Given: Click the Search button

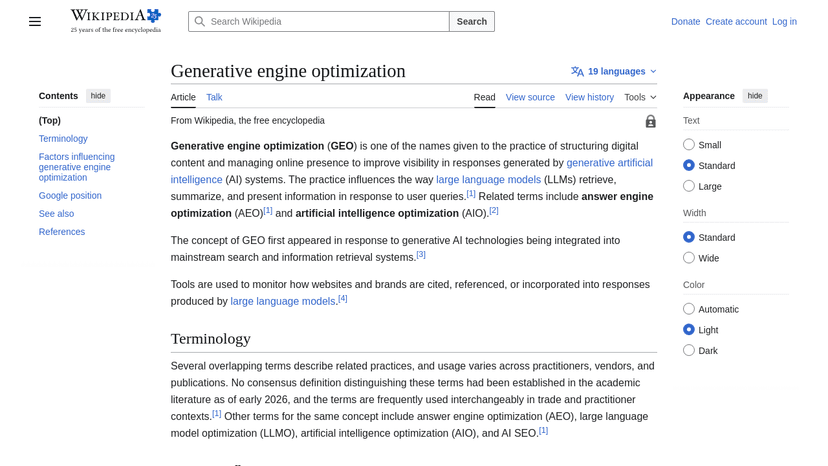Looking at the screenshot, I should (472, 22).
